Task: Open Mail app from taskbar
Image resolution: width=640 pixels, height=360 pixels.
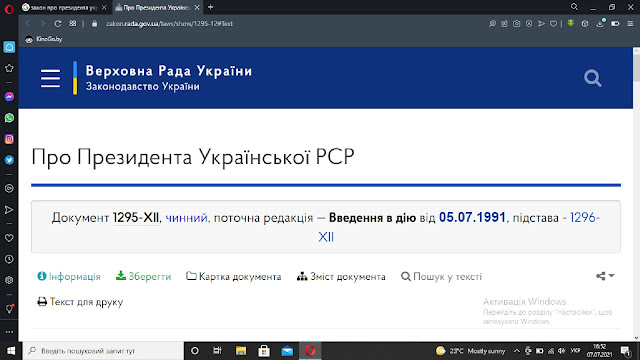Action: tap(287, 351)
